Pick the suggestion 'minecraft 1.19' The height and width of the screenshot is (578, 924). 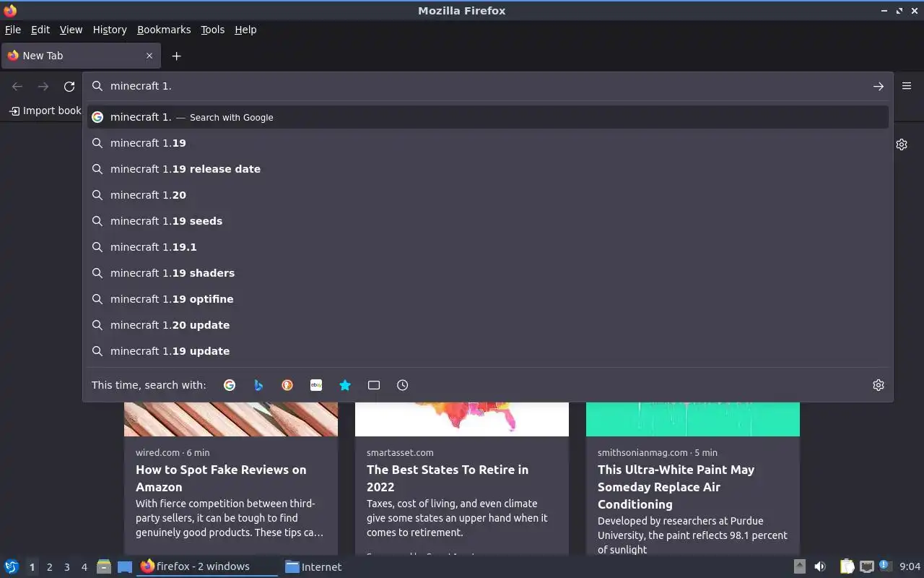coord(488,143)
